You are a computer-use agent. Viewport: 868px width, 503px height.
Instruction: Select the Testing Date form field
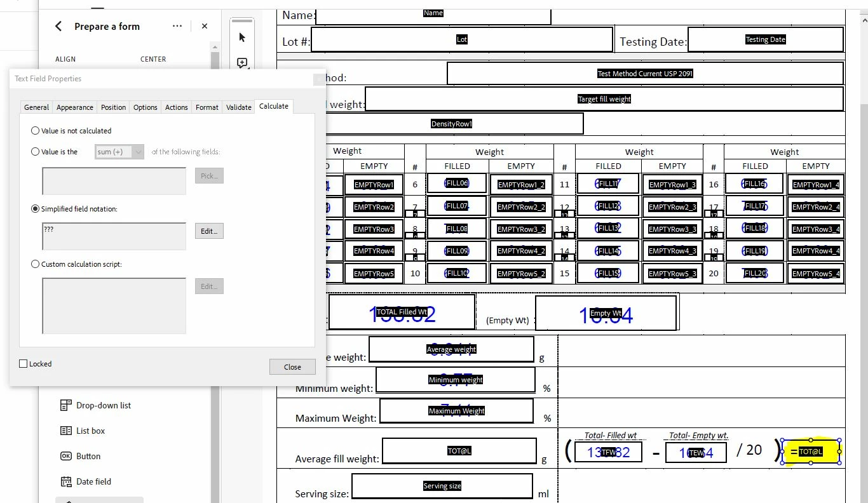[766, 39]
